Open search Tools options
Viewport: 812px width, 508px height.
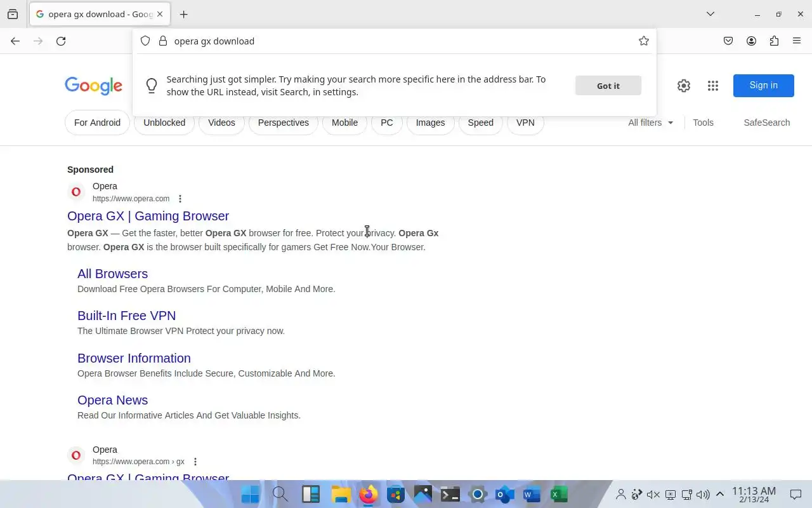tap(703, 123)
